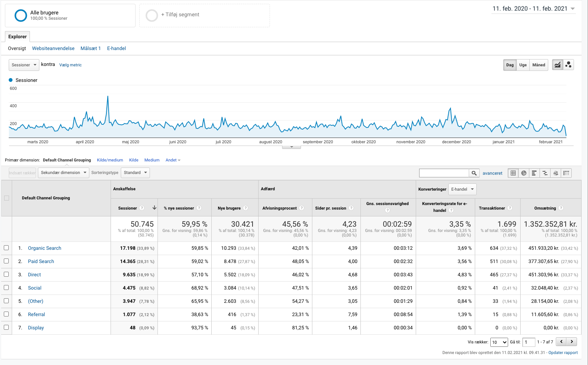
Task: Open the Sessioner metric dropdown
Action: (x=24, y=65)
